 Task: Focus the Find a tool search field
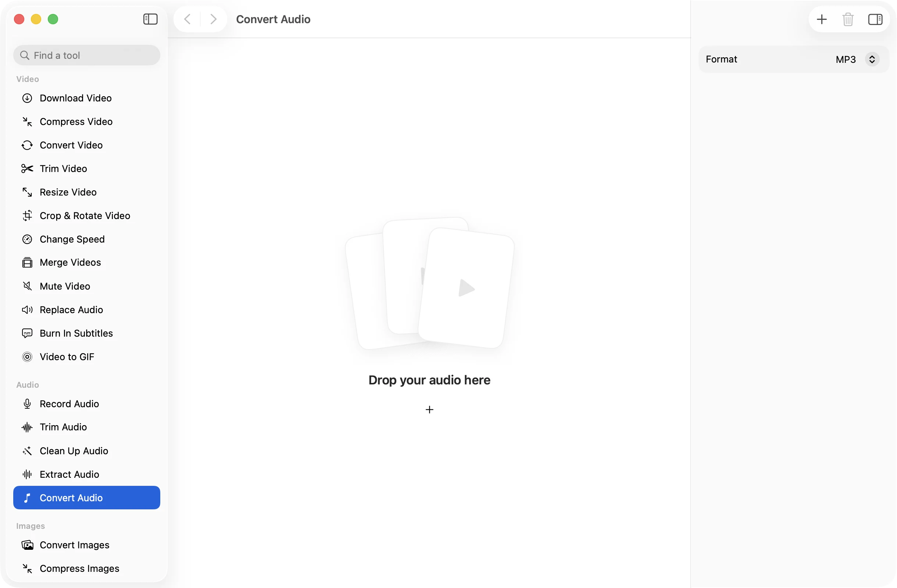87,55
